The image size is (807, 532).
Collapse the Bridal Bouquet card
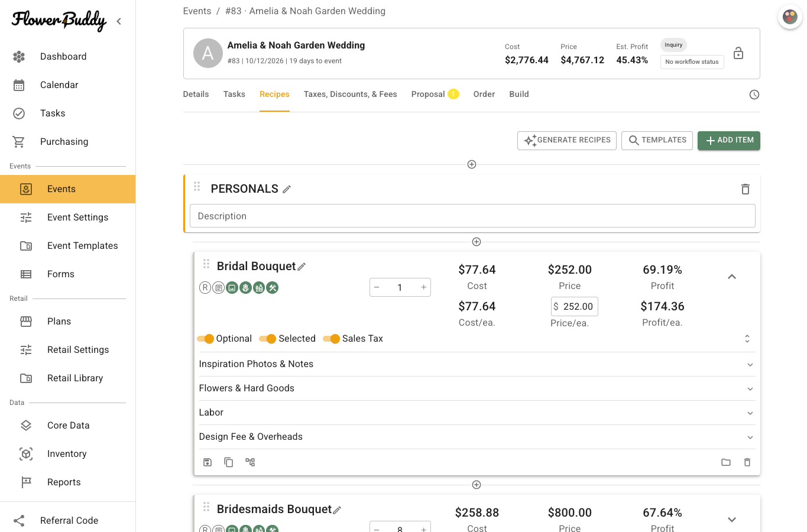click(x=732, y=277)
